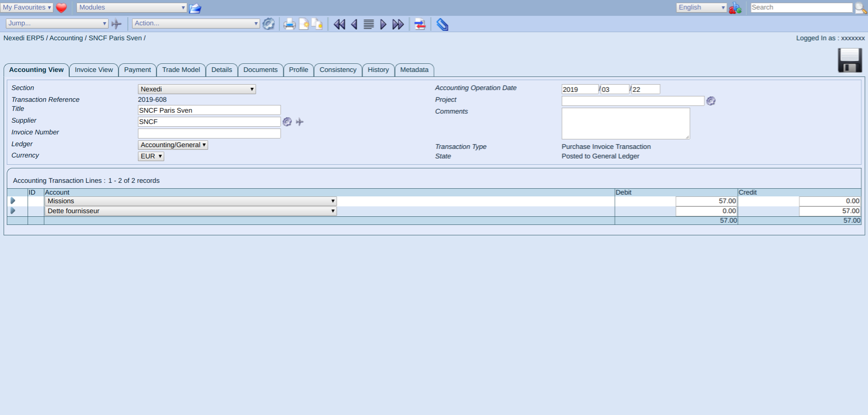Open the Section dropdown showing Nexedi
Screen dimensions: 868x415
click(x=197, y=89)
